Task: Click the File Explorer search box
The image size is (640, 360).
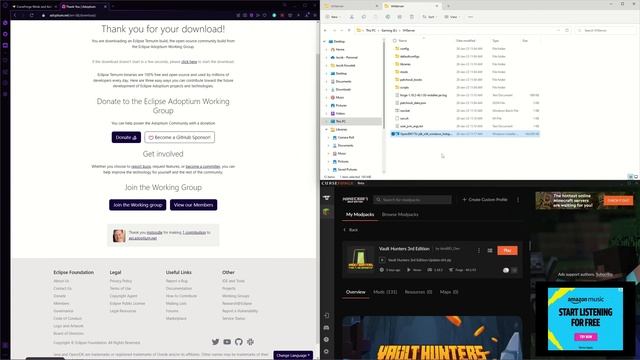Action: (605, 30)
